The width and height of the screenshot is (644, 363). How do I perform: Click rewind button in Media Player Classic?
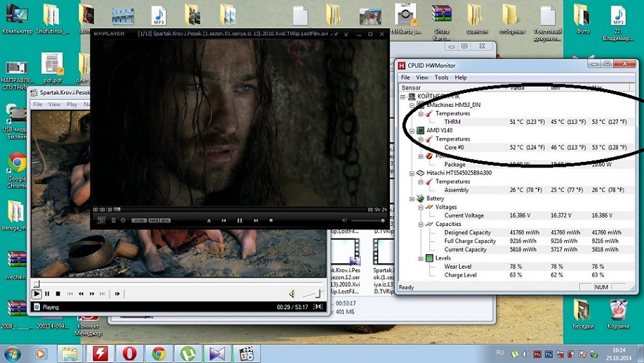[81, 293]
